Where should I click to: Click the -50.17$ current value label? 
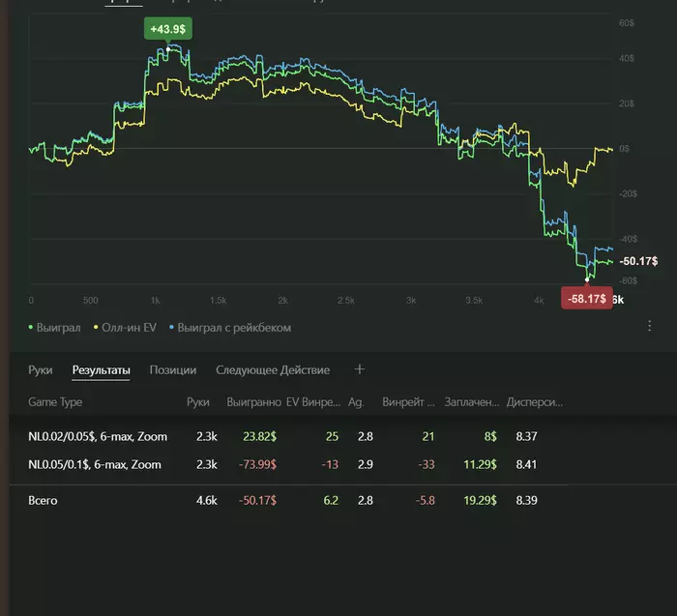pyautogui.click(x=638, y=261)
